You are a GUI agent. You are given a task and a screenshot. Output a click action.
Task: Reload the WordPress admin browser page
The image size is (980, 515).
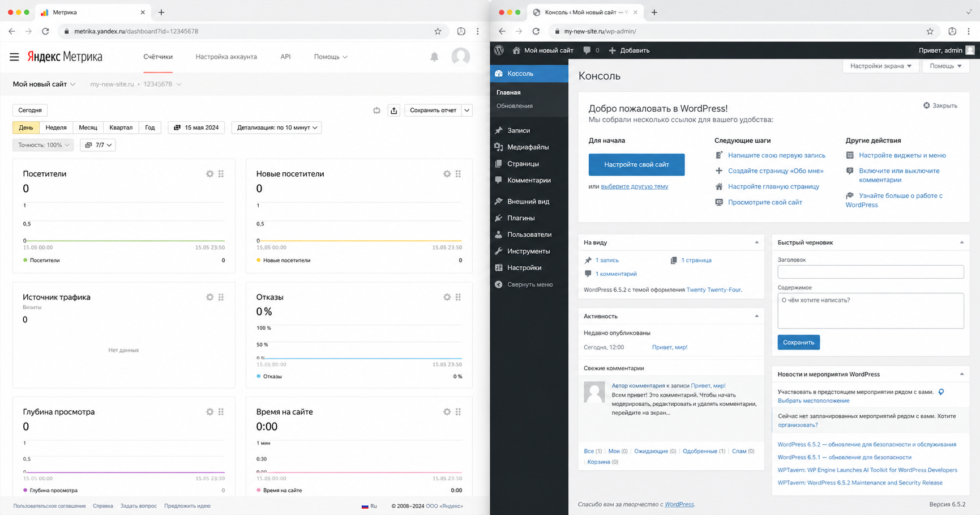coord(536,31)
